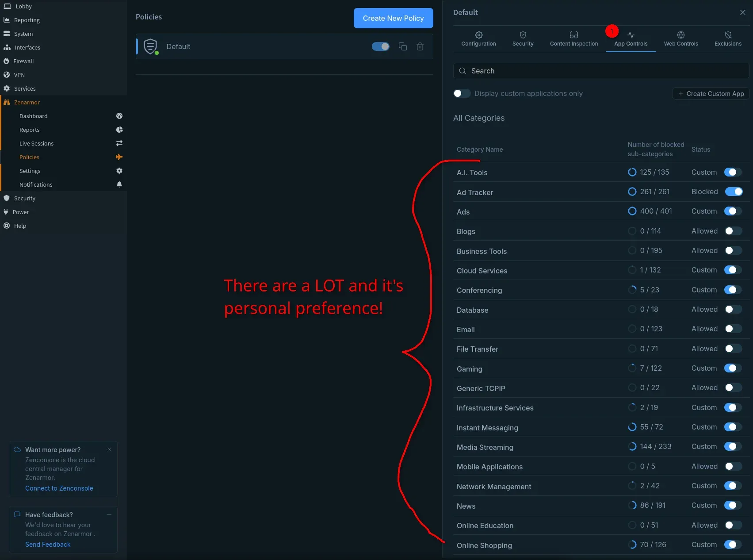Toggle the A.I. Tools category switch

coord(733,172)
